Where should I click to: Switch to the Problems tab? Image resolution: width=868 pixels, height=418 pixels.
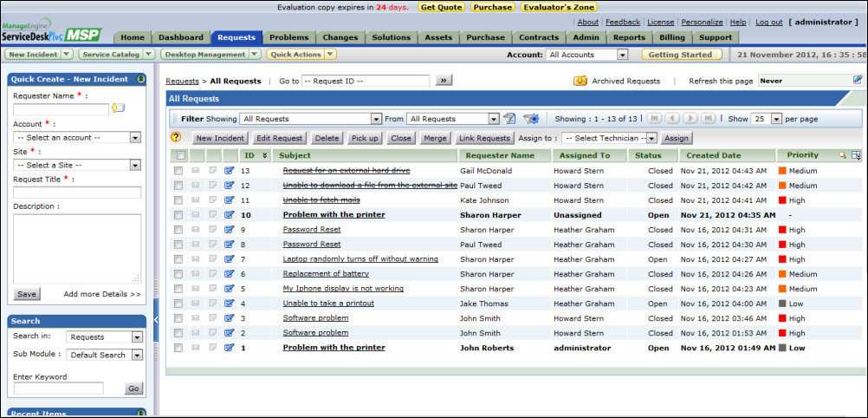point(288,37)
